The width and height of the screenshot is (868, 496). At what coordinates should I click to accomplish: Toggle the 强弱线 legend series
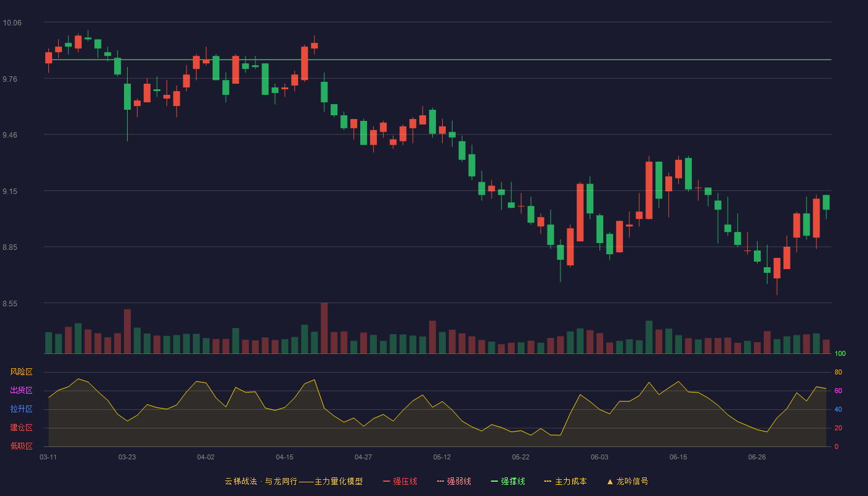coord(454,481)
